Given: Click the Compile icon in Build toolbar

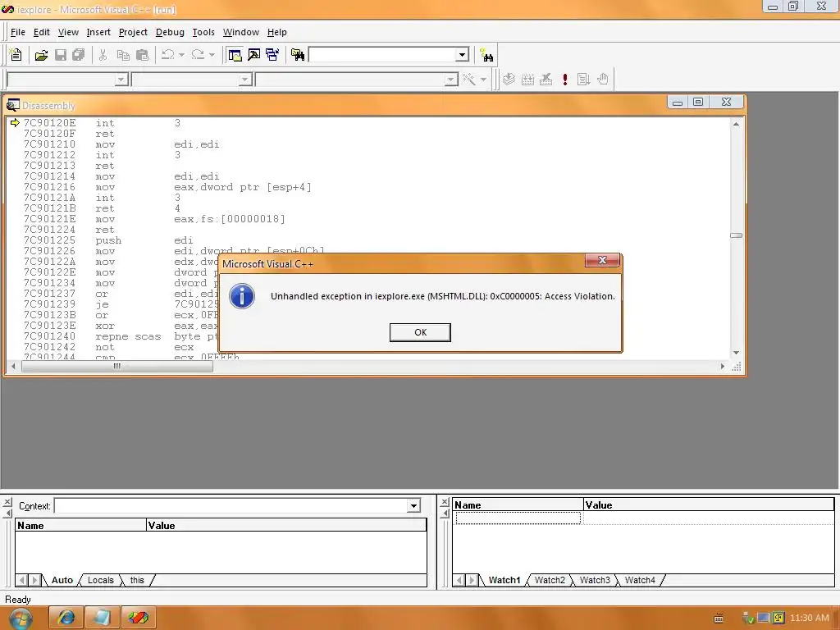Looking at the screenshot, I should click(509, 80).
